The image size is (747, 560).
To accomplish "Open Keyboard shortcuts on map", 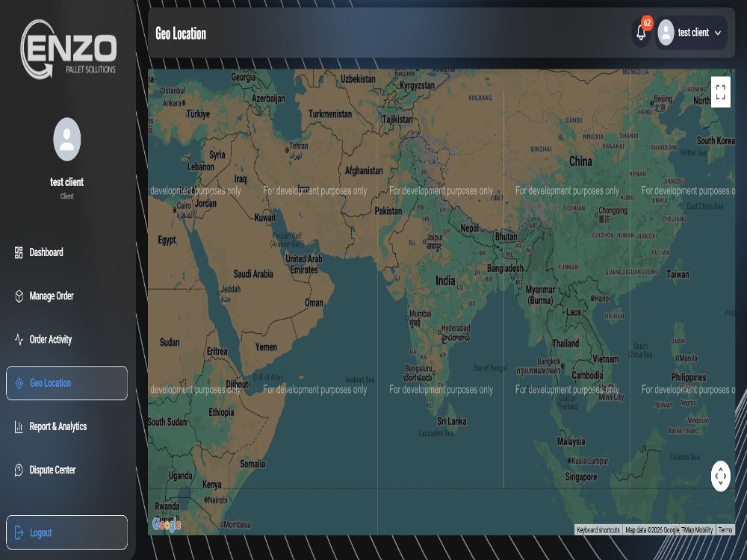I will 598,530.
